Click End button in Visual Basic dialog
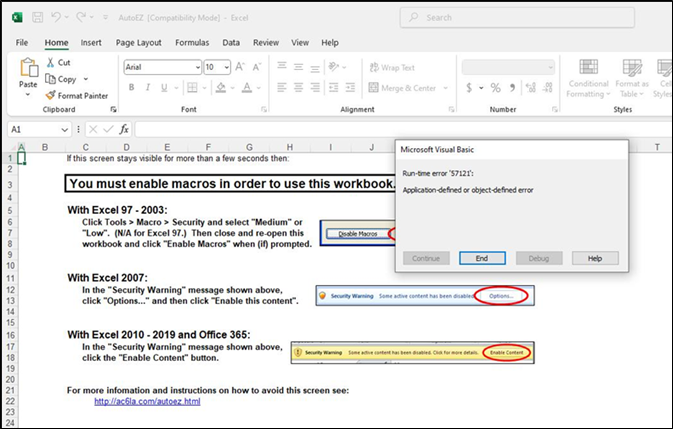673x429 pixels. [481, 258]
